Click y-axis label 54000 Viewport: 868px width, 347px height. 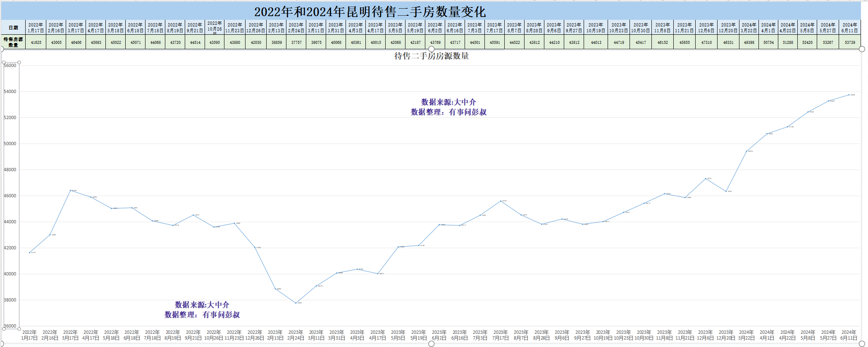point(10,91)
